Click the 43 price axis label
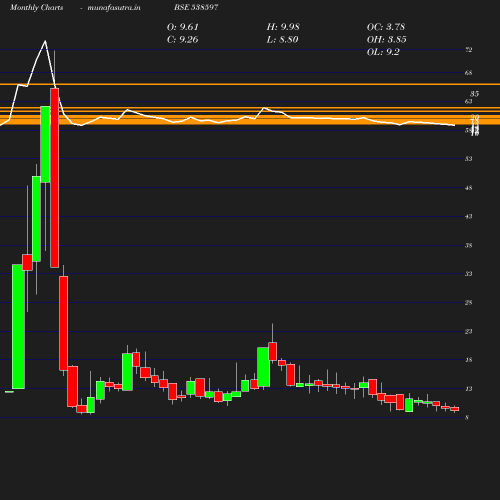 pos(469,217)
